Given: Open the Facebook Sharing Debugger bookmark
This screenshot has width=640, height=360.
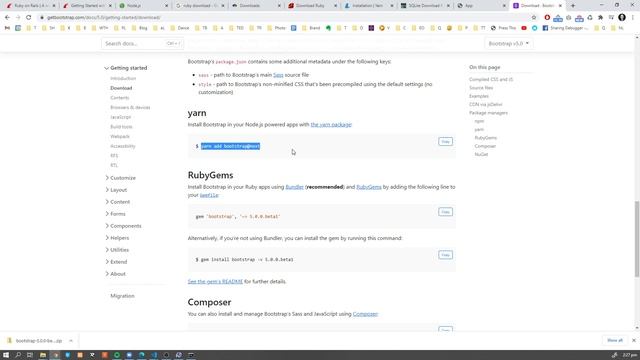Looking at the screenshot, I should 565,28.
